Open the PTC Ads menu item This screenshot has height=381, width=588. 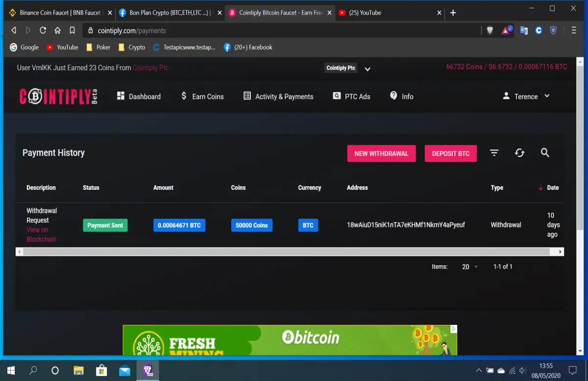click(351, 97)
